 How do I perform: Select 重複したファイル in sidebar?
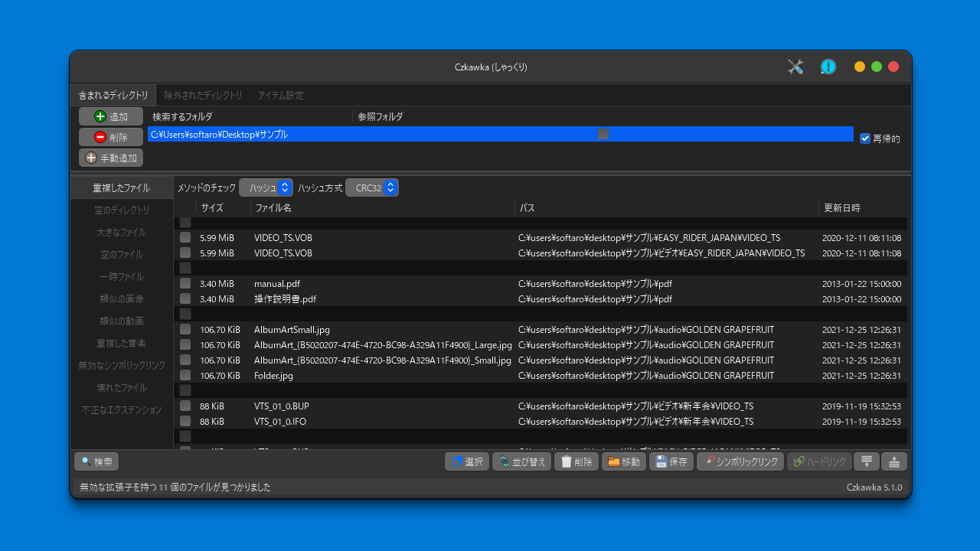click(x=122, y=187)
